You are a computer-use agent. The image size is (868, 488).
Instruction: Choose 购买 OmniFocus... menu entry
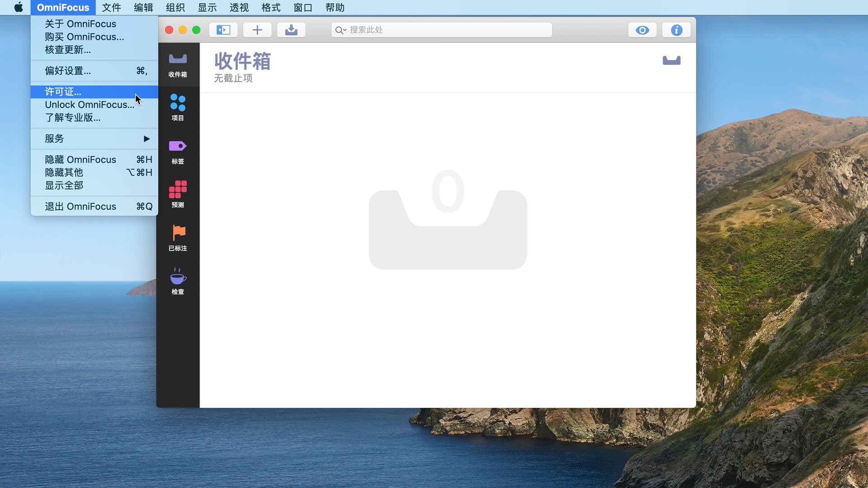[x=94, y=37]
